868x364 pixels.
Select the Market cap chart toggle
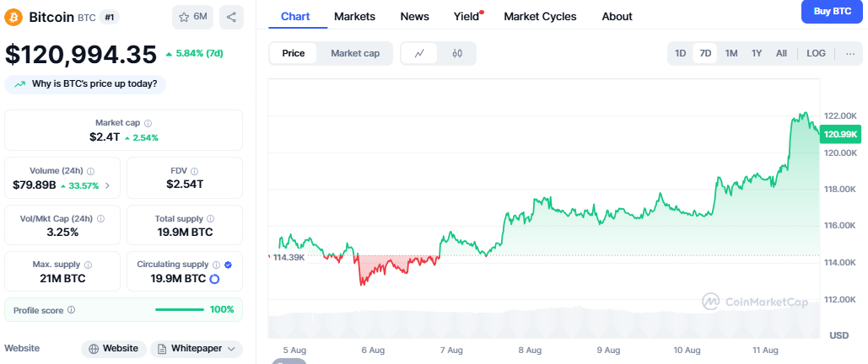tap(355, 54)
